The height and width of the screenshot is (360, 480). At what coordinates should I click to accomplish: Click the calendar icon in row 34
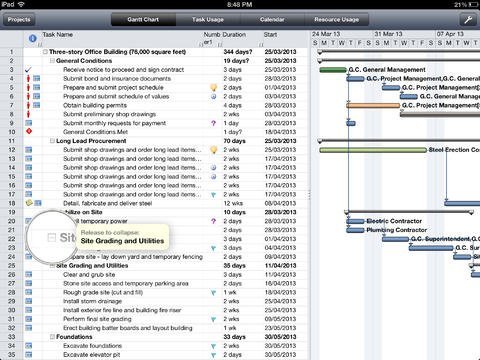(x=29, y=346)
